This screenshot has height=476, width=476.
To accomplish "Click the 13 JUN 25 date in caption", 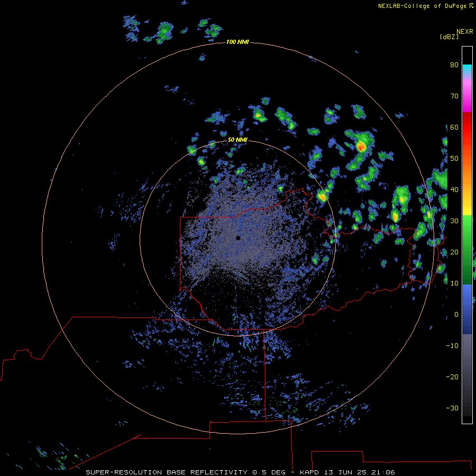I will pyautogui.click(x=345, y=472).
